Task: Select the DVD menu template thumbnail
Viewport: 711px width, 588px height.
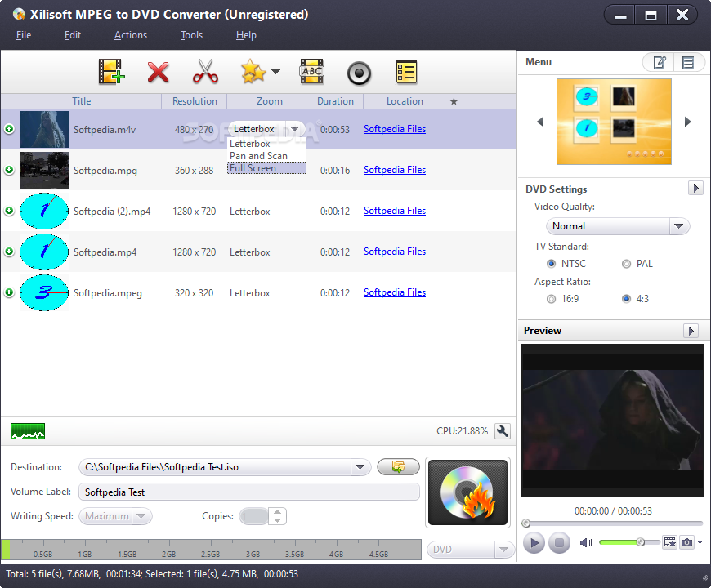Action: coord(614,122)
